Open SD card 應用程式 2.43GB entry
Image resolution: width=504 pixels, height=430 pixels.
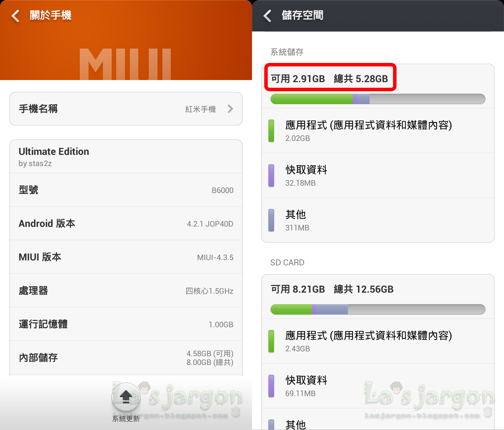click(x=378, y=341)
